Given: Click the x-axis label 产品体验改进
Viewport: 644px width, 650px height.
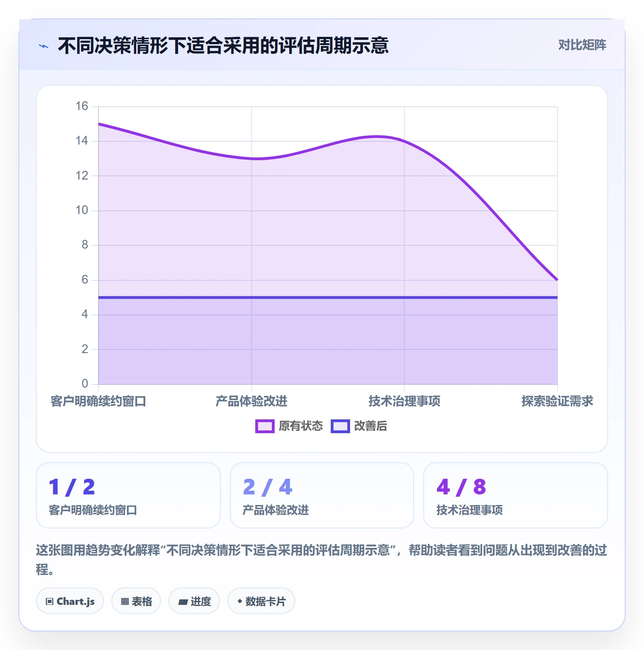Looking at the screenshot, I should click(x=252, y=401).
